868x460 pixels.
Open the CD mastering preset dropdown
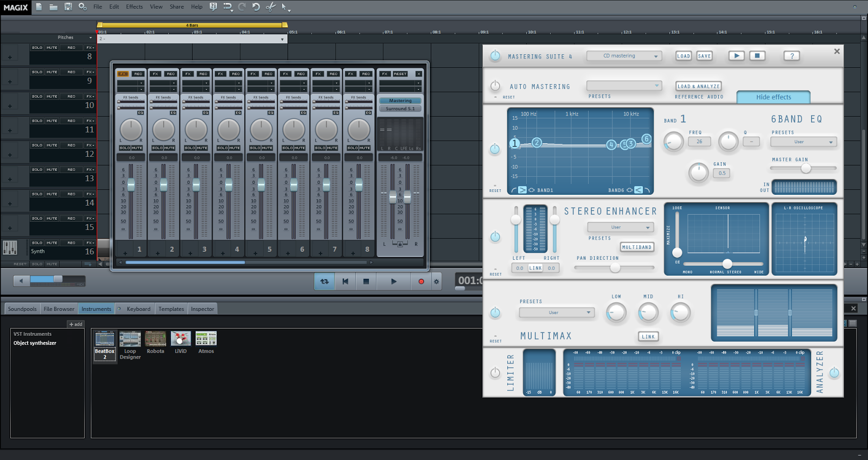coord(624,56)
